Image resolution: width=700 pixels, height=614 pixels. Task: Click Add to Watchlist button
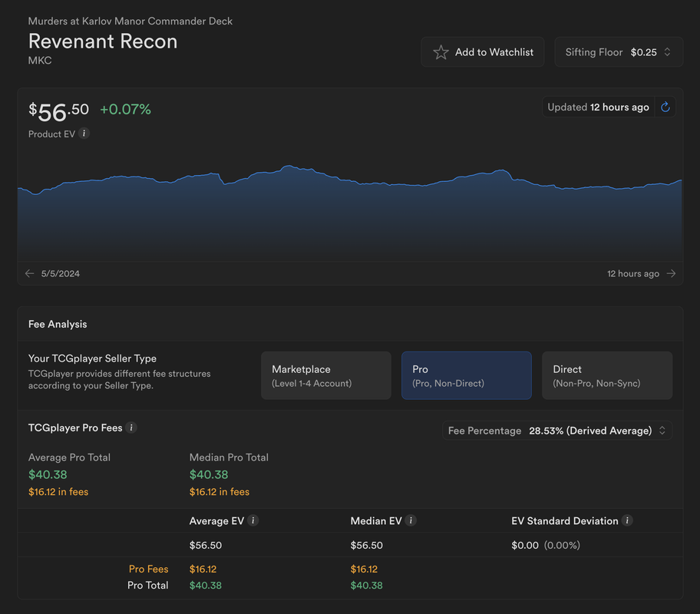[483, 52]
